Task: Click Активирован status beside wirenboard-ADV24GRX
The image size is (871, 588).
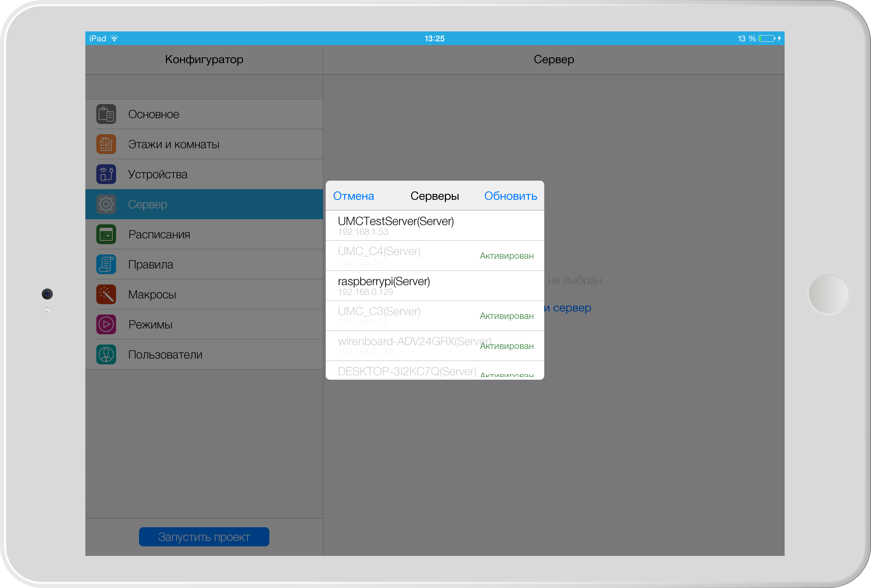Action: 507,346
